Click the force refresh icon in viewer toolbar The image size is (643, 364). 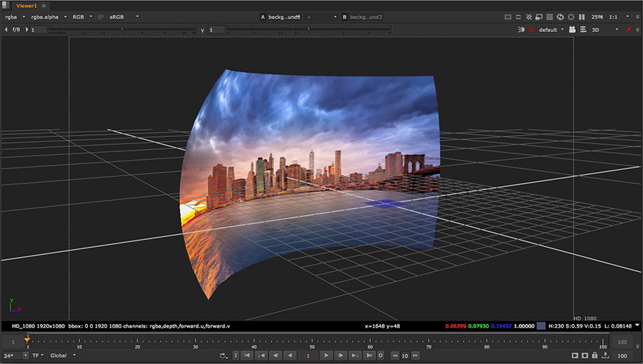point(560,16)
